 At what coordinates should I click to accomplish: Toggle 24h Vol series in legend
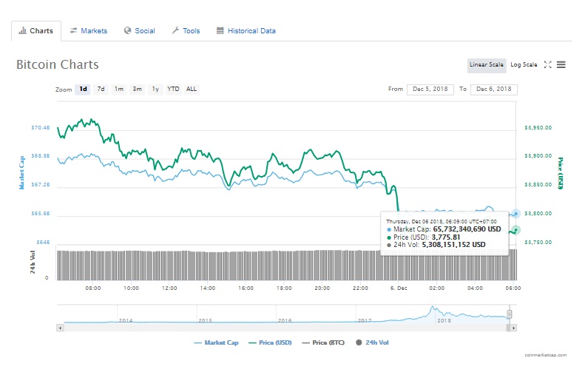tap(372, 342)
